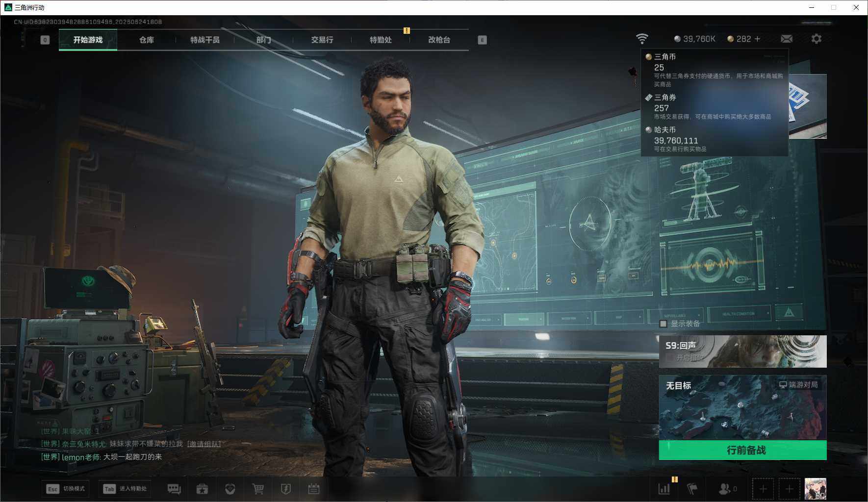The width and height of the screenshot is (868, 502).
Task: Open the settings gear icon
Action: pos(817,39)
